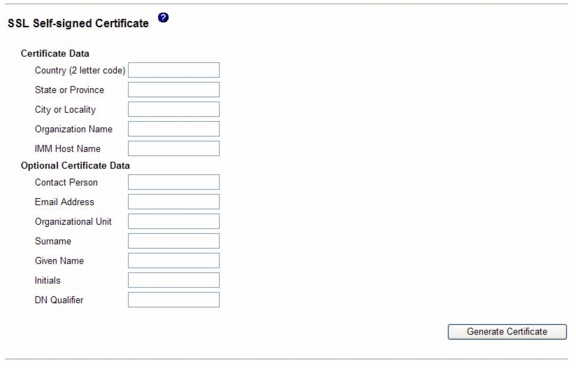Click the Country (2 letter code) label
Screen dimensions: 576x372
coord(80,70)
